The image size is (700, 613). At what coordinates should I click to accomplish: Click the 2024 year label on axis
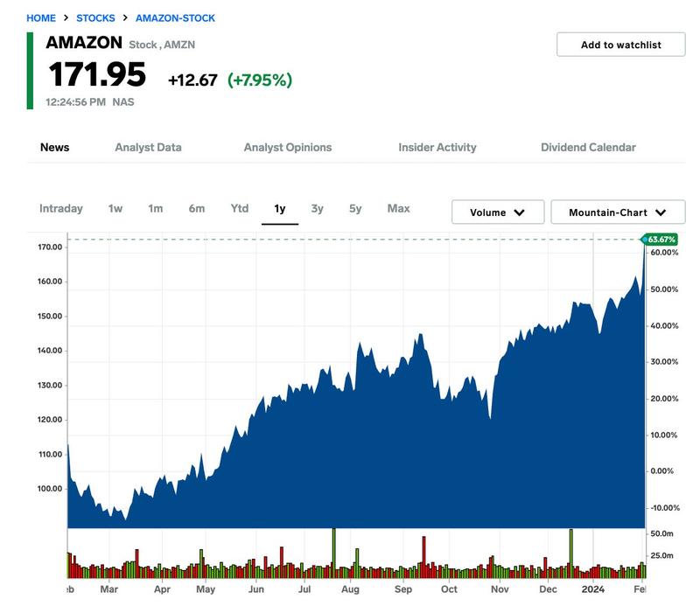point(593,589)
